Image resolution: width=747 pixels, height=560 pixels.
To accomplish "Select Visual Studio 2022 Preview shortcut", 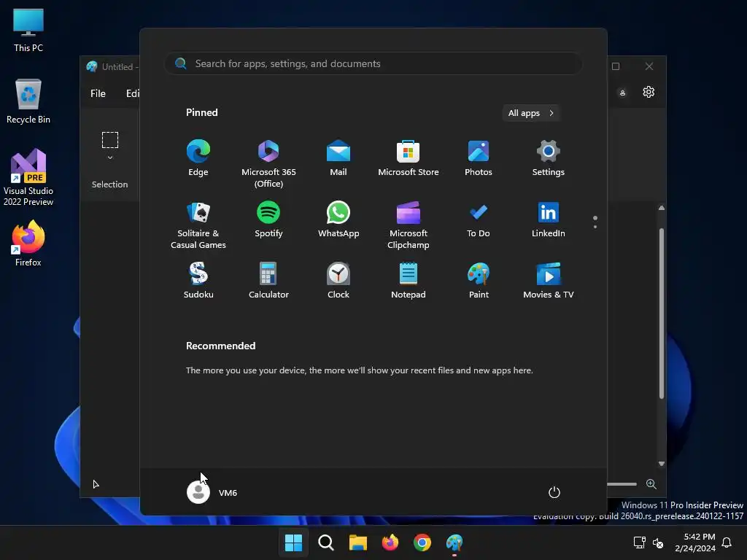I will point(28,177).
